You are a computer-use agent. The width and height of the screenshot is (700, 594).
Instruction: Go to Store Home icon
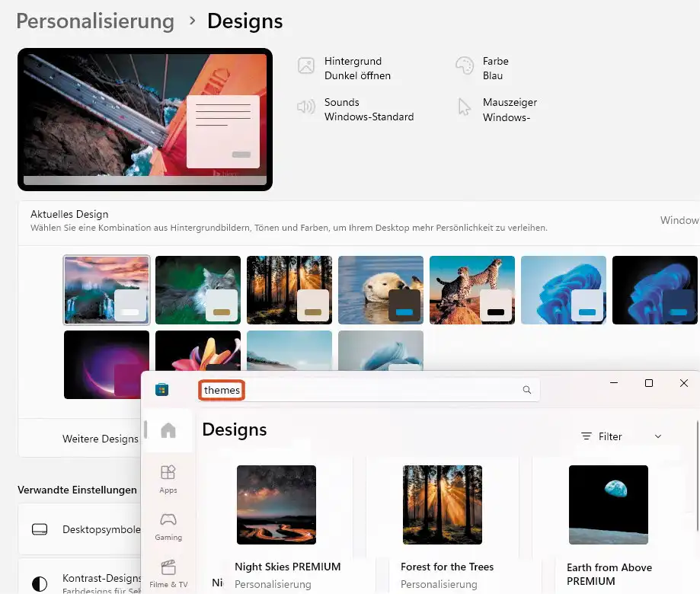tap(168, 430)
